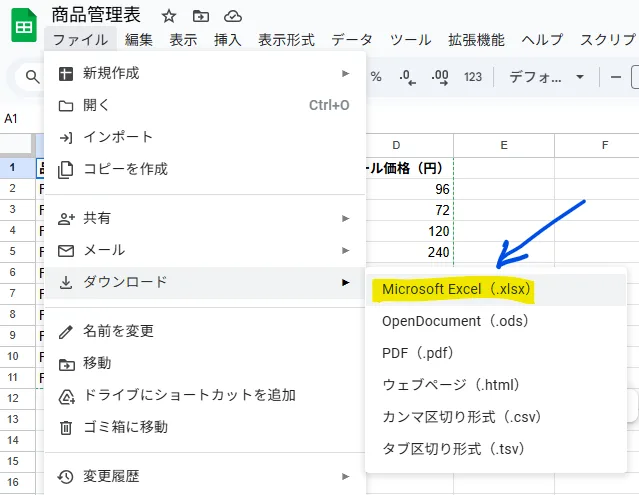The width and height of the screenshot is (639, 495).
Task: Choose タブ区切り形式 (.tsv) download
Action: pyautogui.click(x=496, y=449)
